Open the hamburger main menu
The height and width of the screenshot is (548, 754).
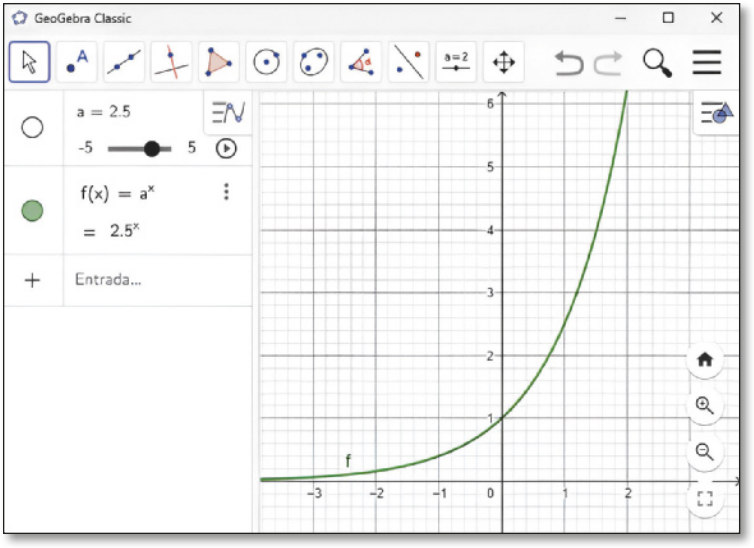pos(707,62)
